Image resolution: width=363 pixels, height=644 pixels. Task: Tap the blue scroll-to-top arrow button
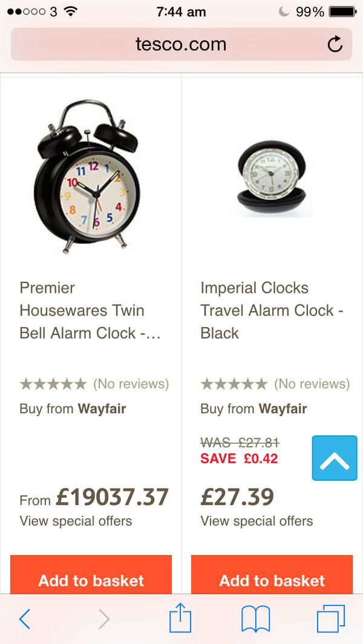click(335, 458)
